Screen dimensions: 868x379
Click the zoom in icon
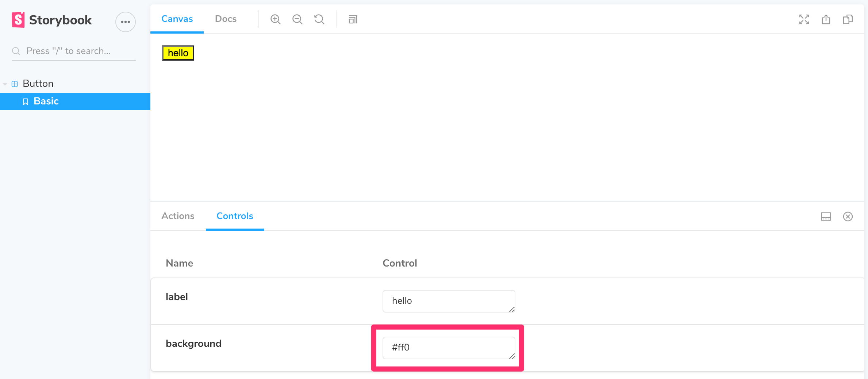pyautogui.click(x=275, y=19)
